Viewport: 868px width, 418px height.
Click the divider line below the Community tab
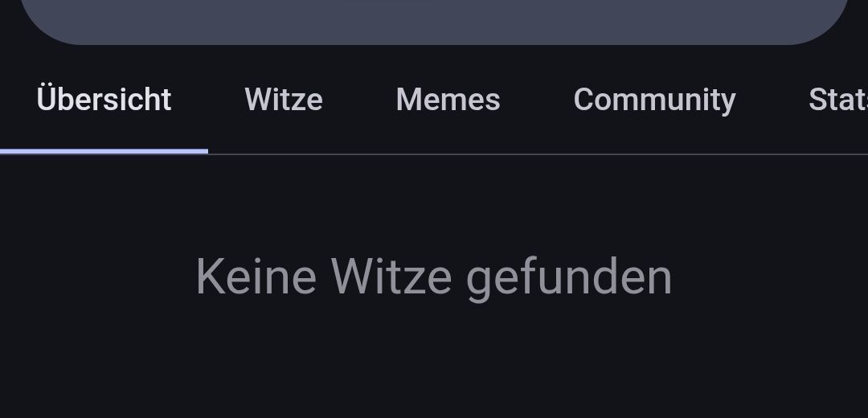pyautogui.click(x=654, y=154)
